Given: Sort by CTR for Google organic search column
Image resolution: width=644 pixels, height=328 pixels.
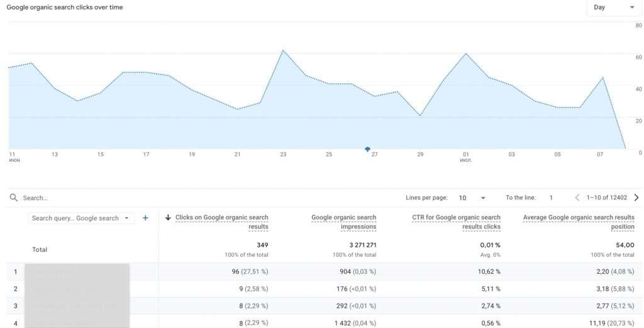Looking at the screenshot, I should (457, 222).
